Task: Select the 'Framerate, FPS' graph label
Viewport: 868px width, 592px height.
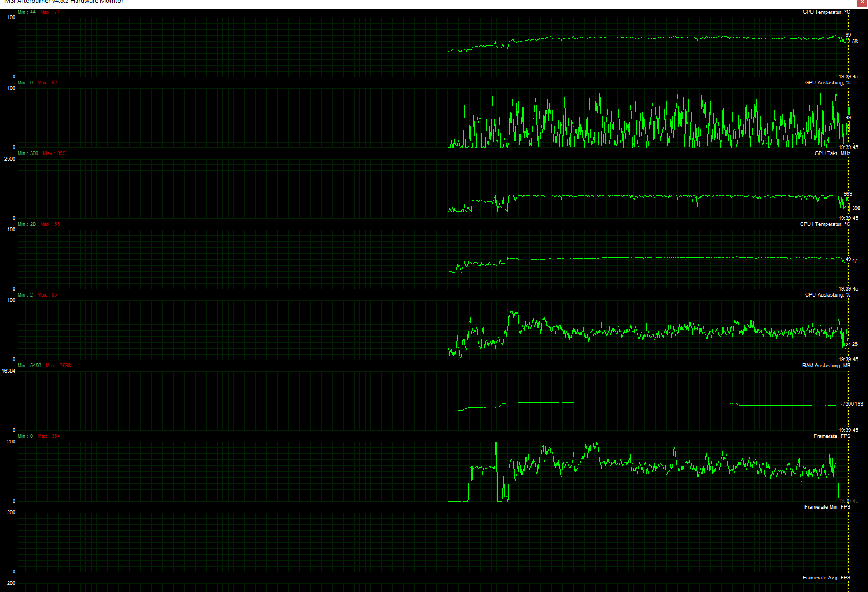Action: (832, 436)
